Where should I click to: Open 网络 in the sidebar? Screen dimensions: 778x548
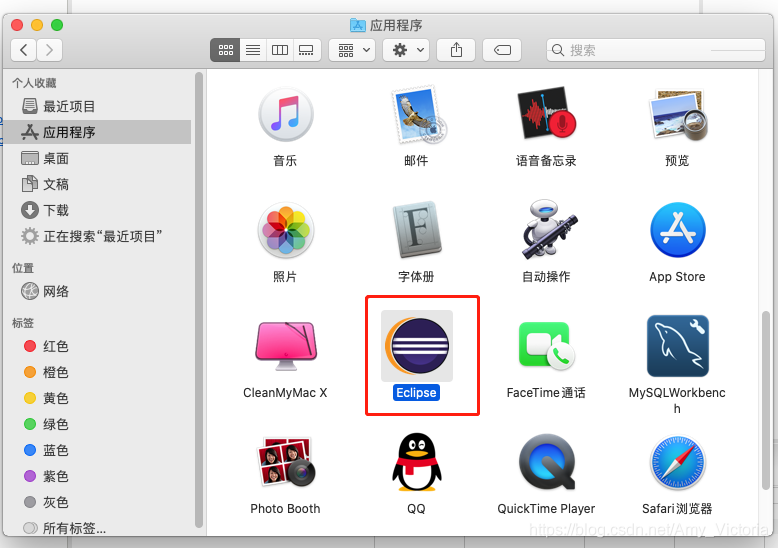pos(97,291)
